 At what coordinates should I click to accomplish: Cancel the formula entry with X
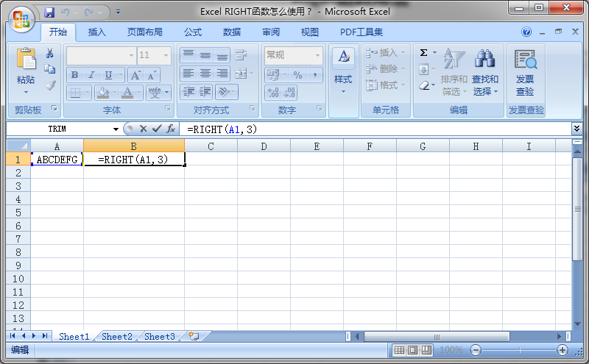tap(143, 129)
